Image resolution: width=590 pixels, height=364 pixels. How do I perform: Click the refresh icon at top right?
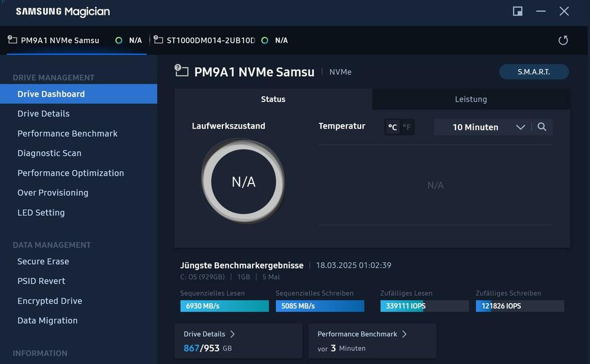pos(563,40)
